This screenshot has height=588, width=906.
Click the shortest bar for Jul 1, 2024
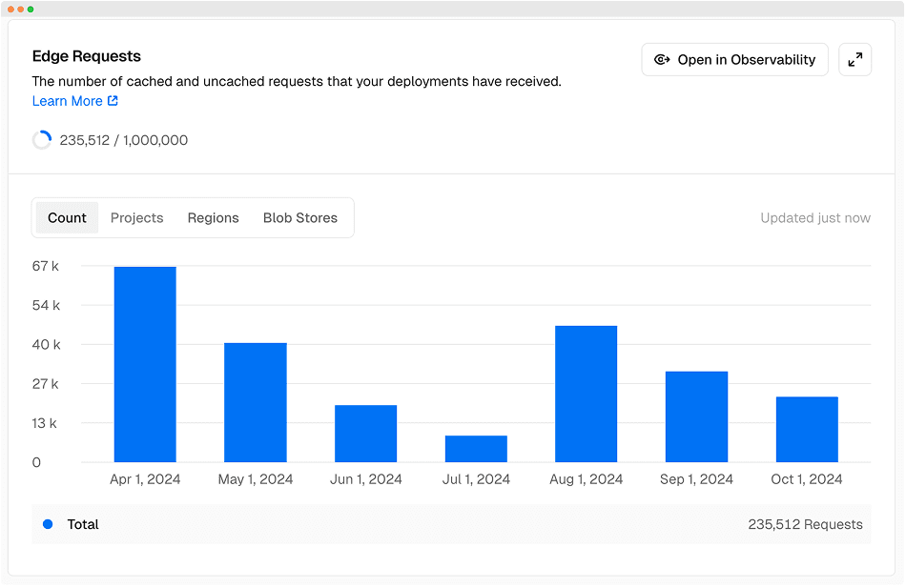click(x=476, y=449)
